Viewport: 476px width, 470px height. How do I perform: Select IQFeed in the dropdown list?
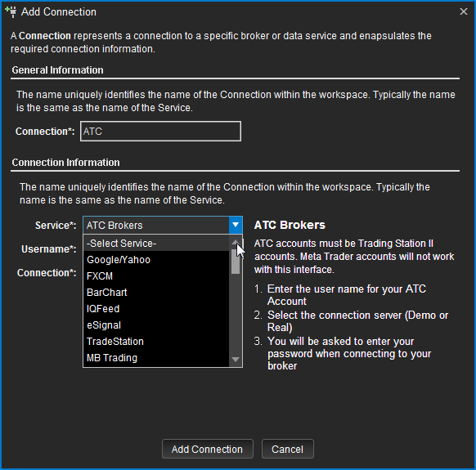(x=156, y=309)
